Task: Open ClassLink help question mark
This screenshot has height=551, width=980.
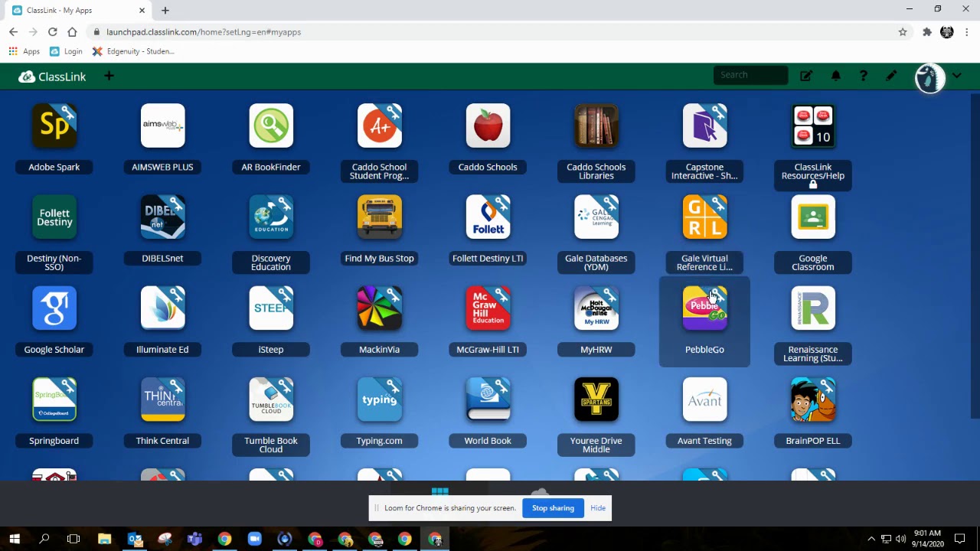Action: (863, 76)
